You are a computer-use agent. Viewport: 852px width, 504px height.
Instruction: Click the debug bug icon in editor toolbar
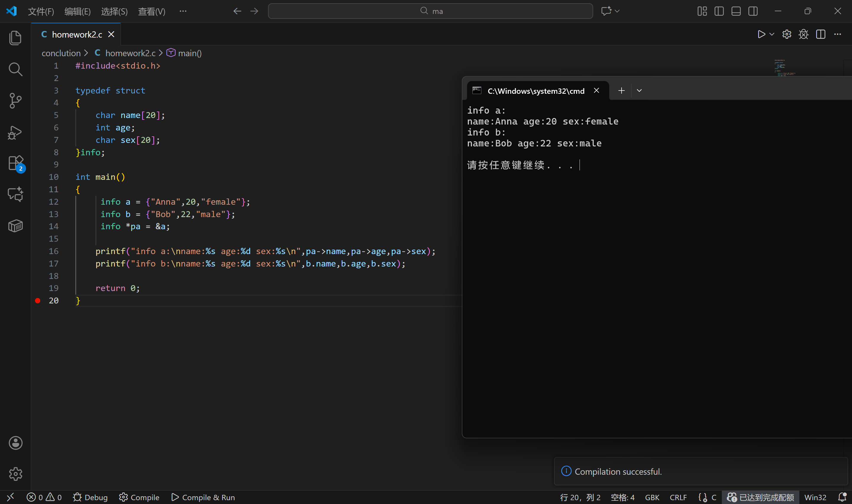coord(803,34)
